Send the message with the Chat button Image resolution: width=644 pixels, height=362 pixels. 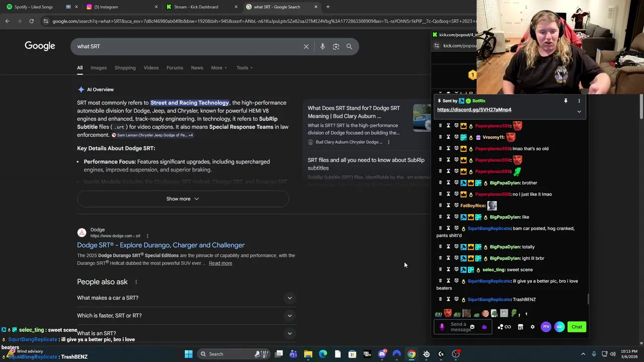pyautogui.click(x=577, y=327)
